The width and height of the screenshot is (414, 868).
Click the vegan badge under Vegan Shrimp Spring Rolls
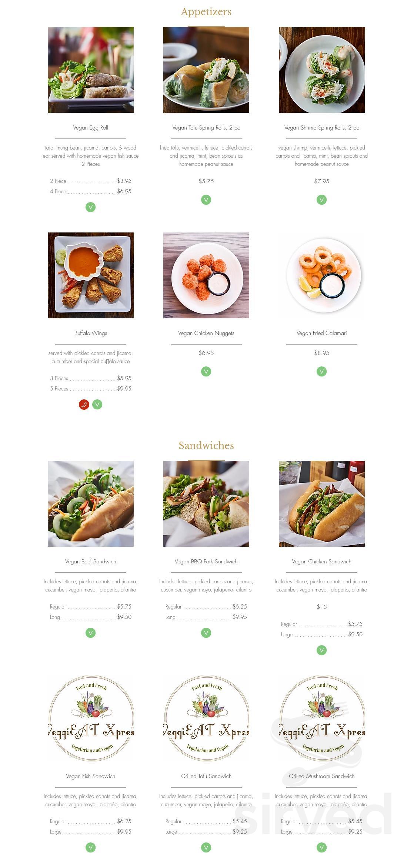coord(322,200)
